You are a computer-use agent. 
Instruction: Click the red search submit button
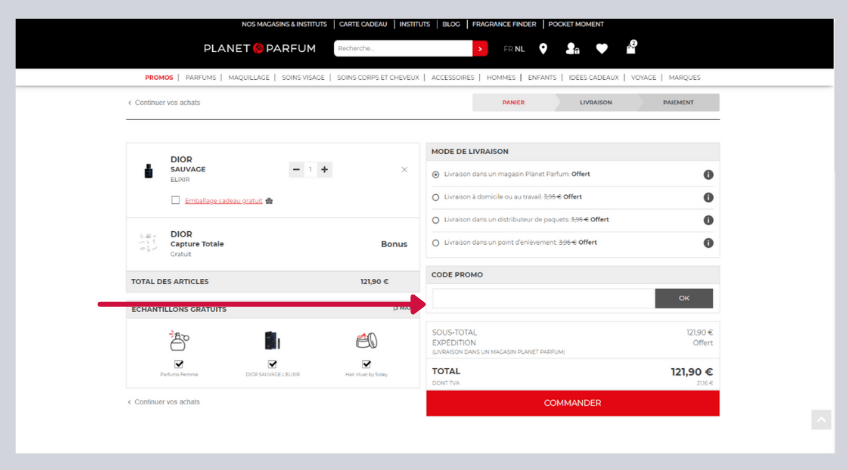[x=480, y=48]
